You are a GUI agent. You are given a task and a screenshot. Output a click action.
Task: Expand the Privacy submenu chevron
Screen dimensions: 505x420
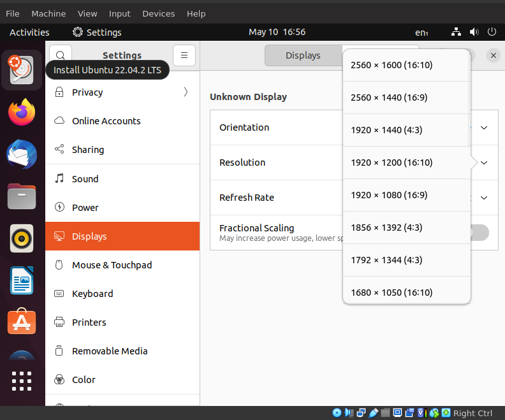[186, 92]
